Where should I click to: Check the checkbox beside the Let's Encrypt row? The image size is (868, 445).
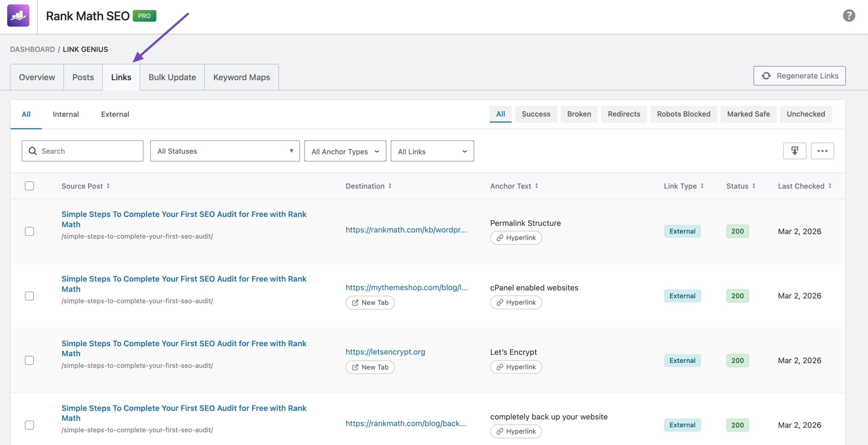pyautogui.click(x=30, y=360)
